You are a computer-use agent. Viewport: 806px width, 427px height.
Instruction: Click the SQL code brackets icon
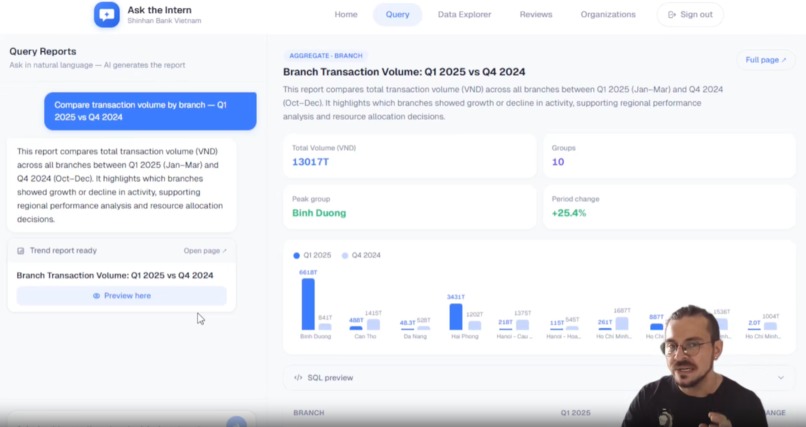(298, 378)
